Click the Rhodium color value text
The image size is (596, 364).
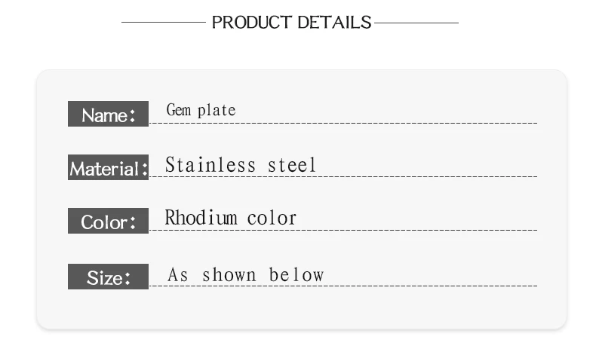click(x=231, y=219)
